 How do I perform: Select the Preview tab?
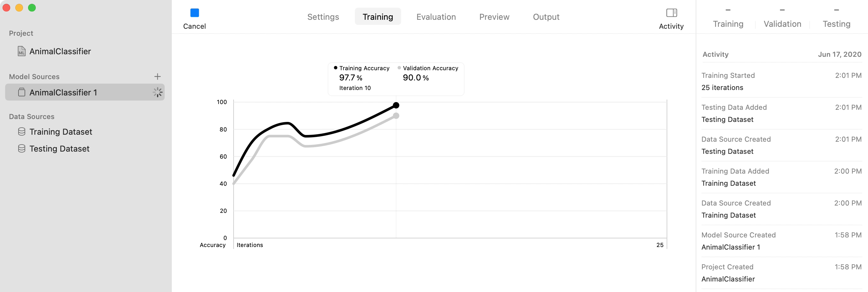click(494, 17)
